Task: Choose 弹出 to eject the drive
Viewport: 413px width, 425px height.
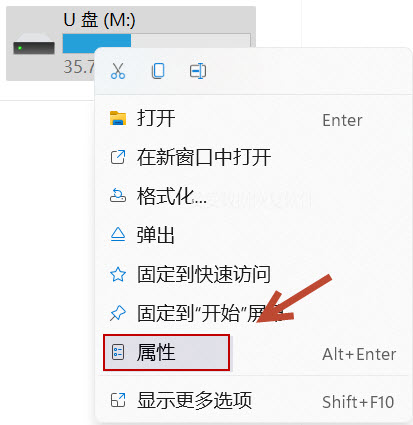Action: click(253, 235)
